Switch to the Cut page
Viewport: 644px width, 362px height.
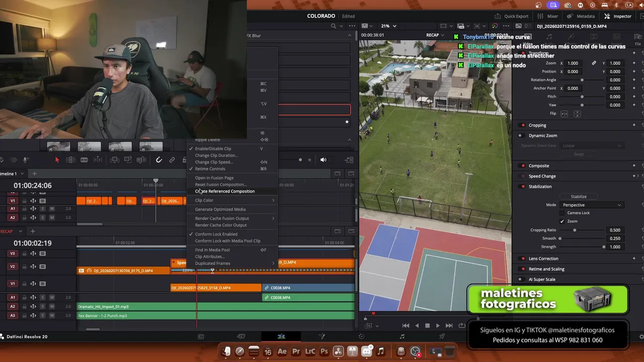pyautogui.click(x=241, y=336)
